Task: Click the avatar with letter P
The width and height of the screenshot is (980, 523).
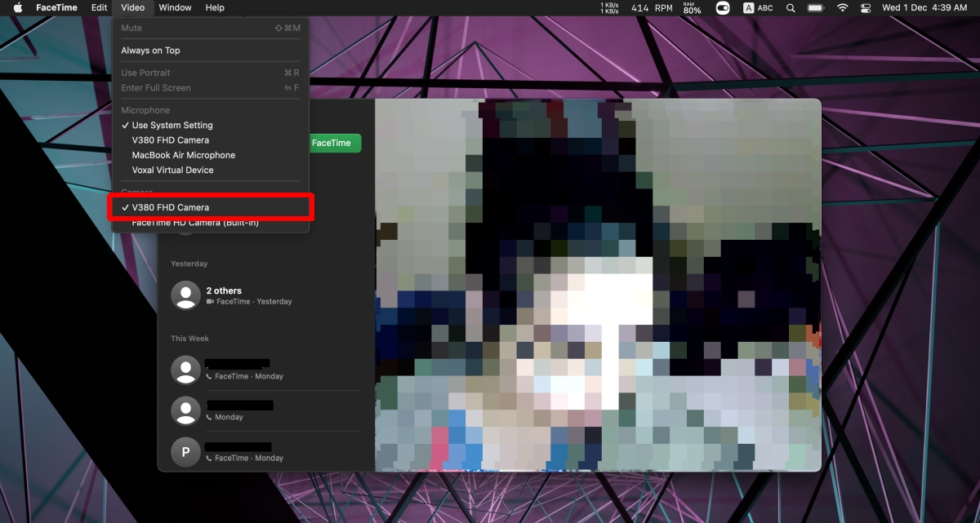Action: (185, 451)
